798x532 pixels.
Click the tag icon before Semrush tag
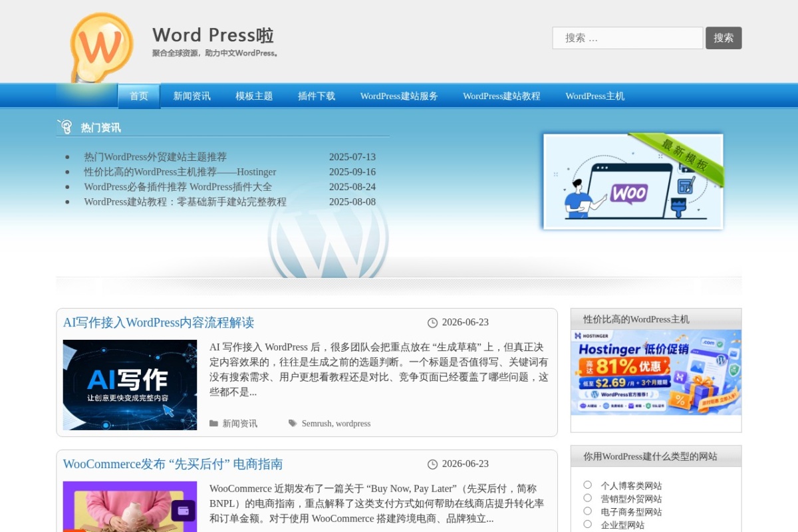pos(293,423)
